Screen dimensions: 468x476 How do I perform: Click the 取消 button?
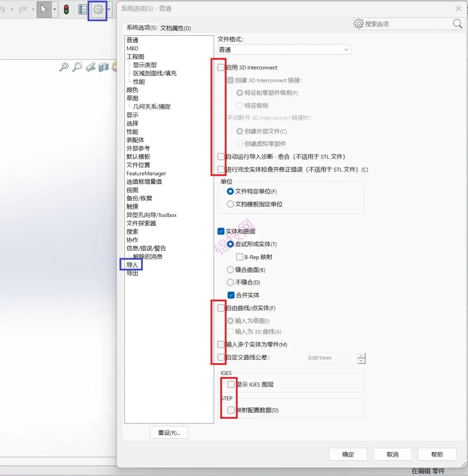pos(393,454)
